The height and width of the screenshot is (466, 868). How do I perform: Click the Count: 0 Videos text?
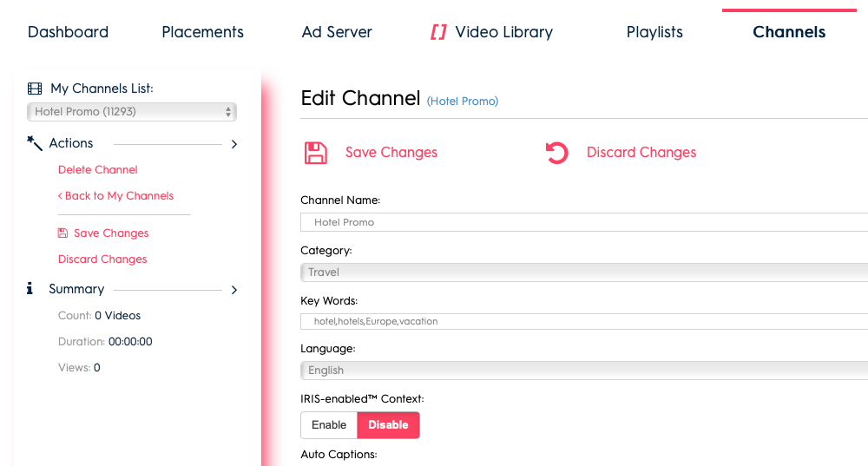coord(99,316)
